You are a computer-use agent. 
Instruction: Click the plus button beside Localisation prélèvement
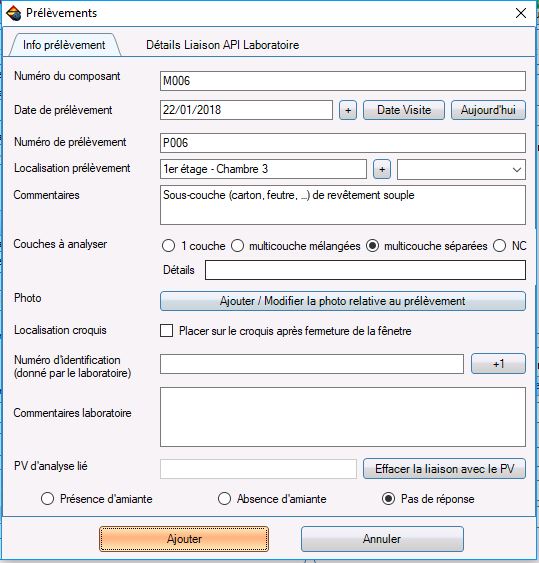coord(382,169)
